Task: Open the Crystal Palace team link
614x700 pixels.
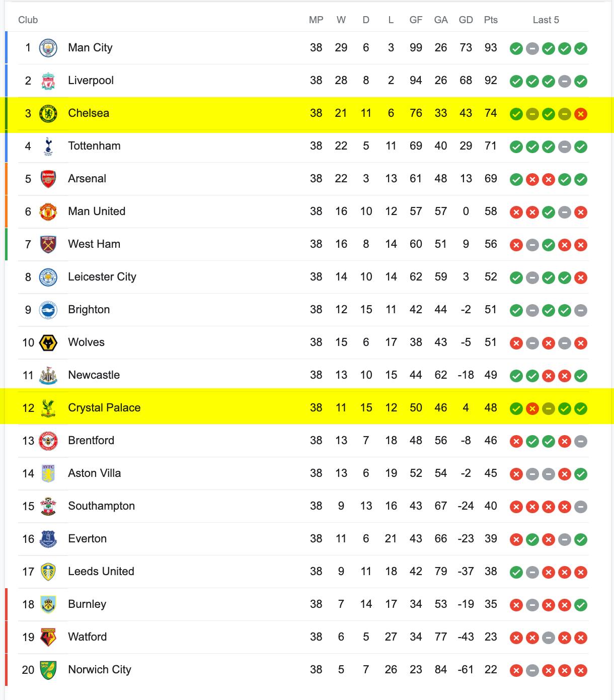Action: pos(104,407)
